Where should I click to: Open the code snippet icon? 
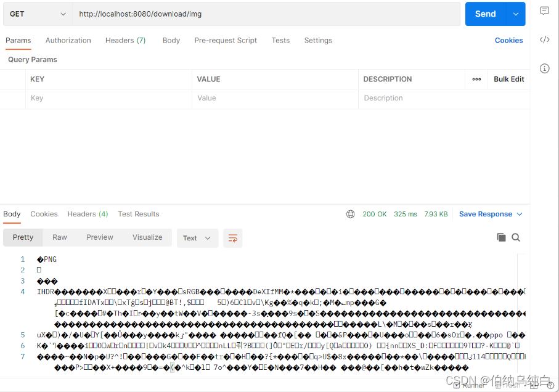[x=544, y=39]
